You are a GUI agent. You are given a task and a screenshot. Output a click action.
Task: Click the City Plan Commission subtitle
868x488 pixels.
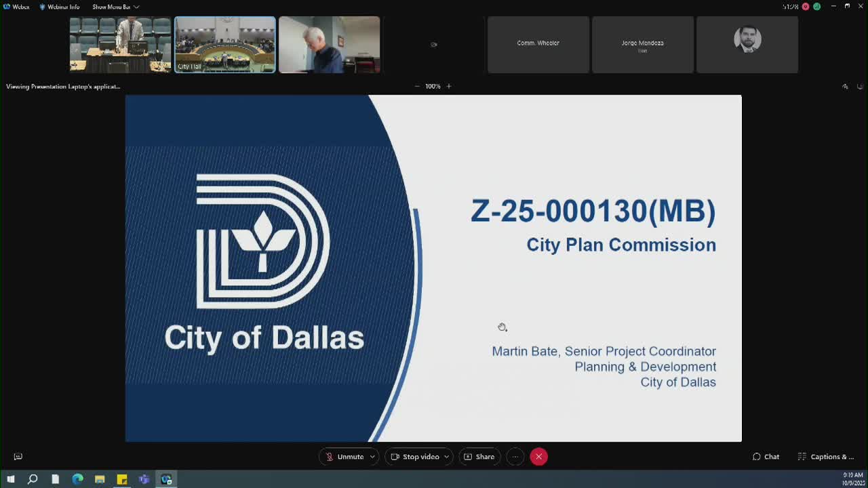[x=621, y=245]
